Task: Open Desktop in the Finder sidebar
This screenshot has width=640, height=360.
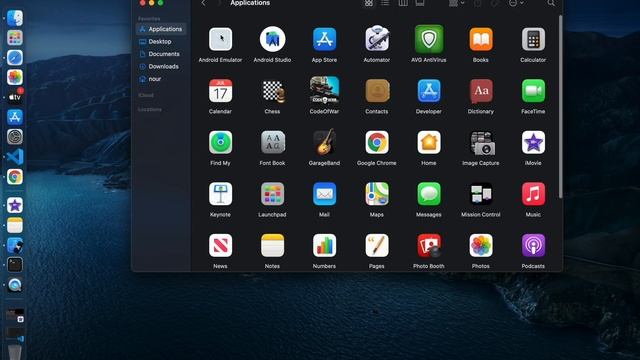Action: click(161, 42)
